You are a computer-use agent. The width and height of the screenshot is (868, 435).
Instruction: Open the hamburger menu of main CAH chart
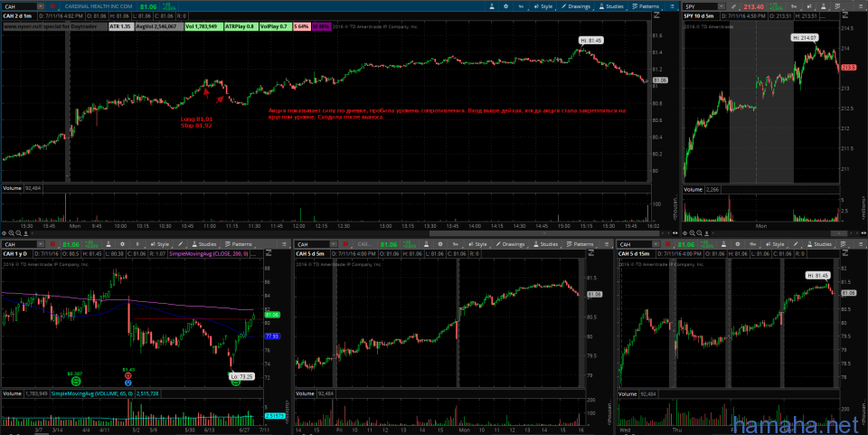click(x=672, y=6)
